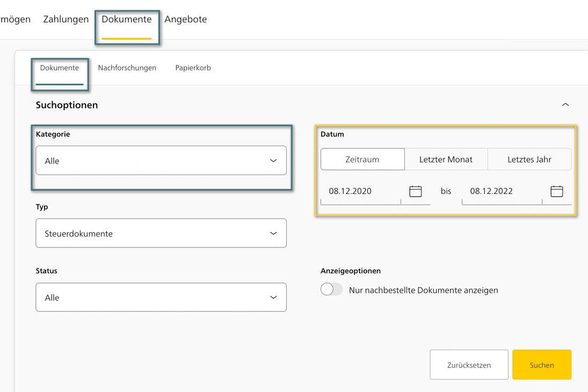This screenshot has width=588, height=392.
Task: Click the end date field 08.12.2022
Action: coord(502,191)
